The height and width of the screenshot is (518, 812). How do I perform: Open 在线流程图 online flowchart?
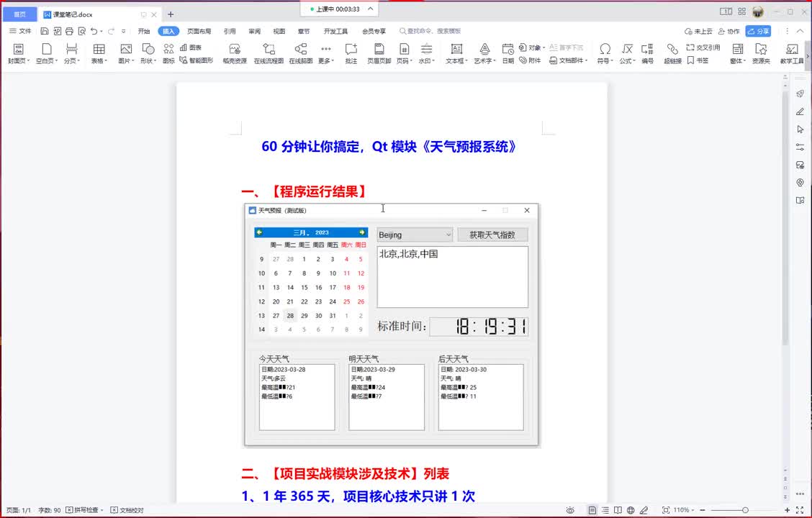pos(269,53)
